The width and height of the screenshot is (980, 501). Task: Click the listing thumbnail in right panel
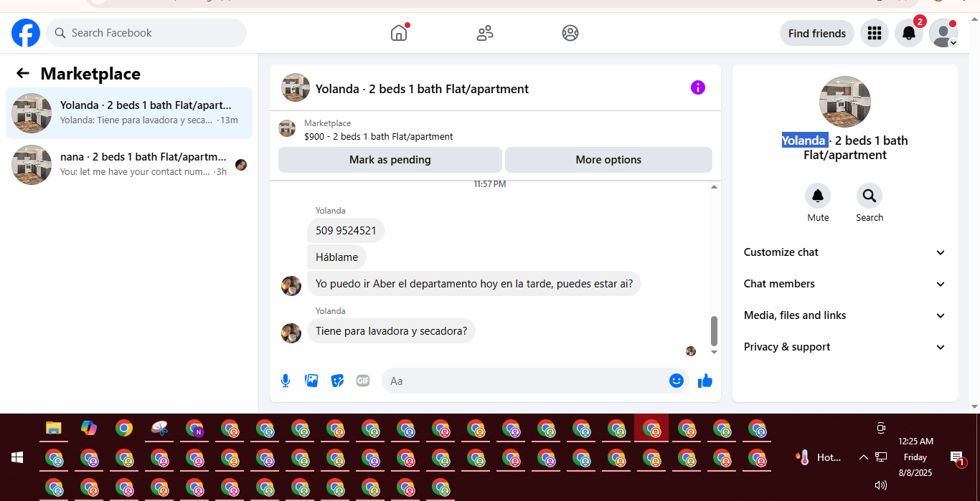tap(845, 102)
